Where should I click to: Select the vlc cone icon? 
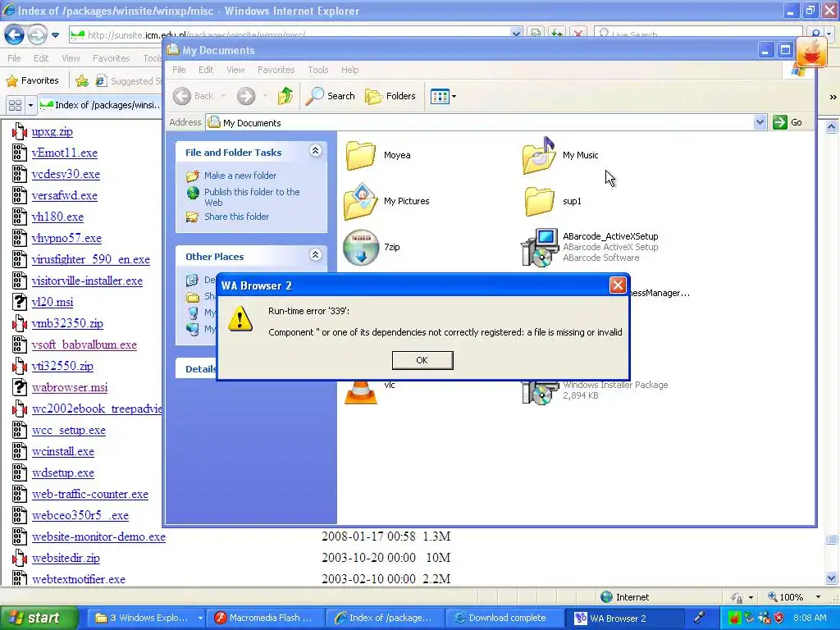[x=361, y=393]
